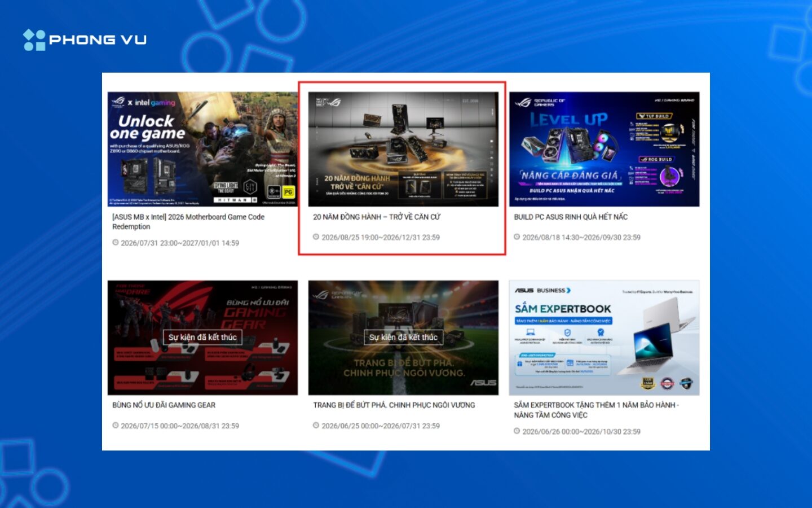The image size is (812, 508).
Task: Click 'Sự kiện đã kết thúc' label on football stadium banner
Action: coord(403,338)
